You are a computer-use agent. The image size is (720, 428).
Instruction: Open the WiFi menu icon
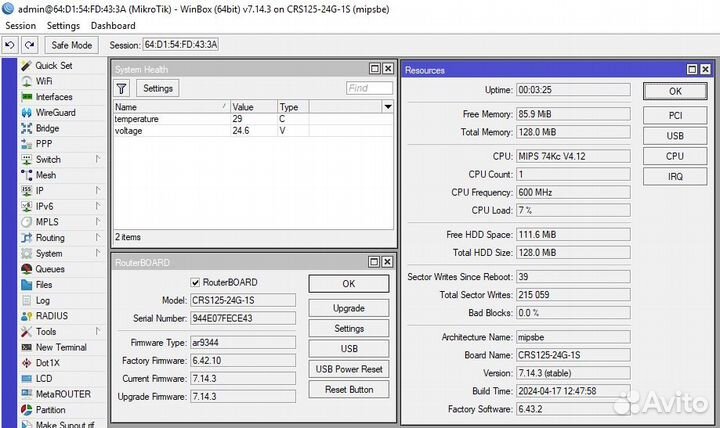[x=27, y=81]
